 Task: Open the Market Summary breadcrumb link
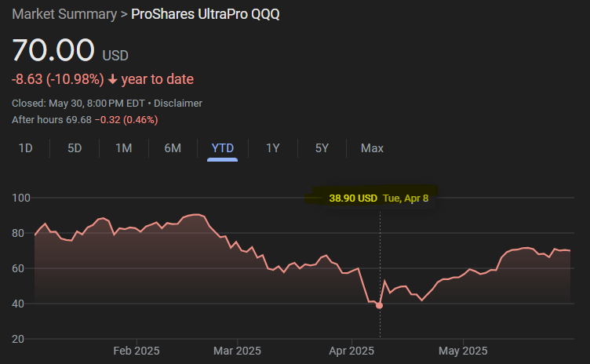[64, 14]
